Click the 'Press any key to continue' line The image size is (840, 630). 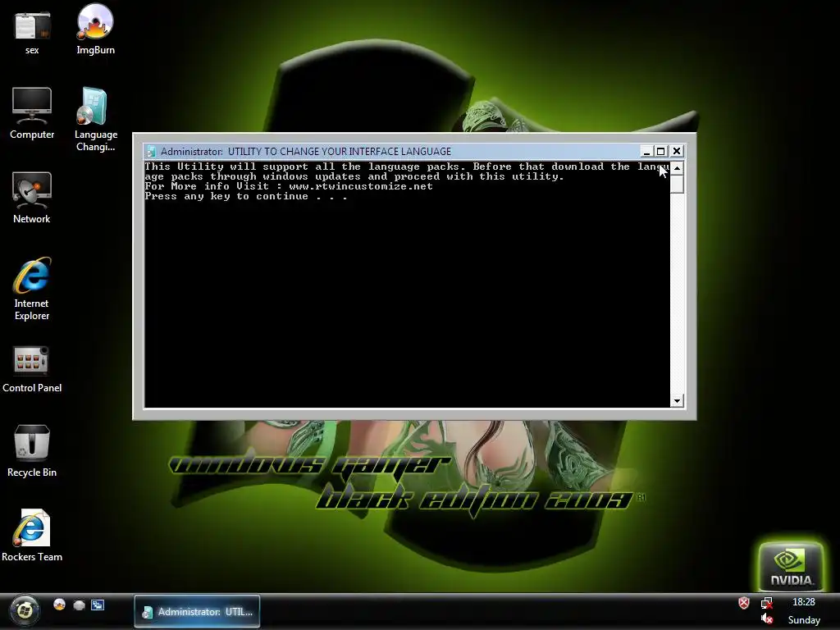coord(246,197)
